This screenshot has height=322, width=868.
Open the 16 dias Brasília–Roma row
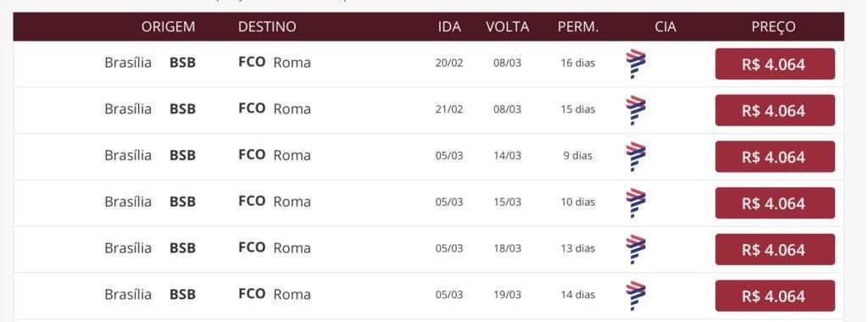[x=428, y=64]
